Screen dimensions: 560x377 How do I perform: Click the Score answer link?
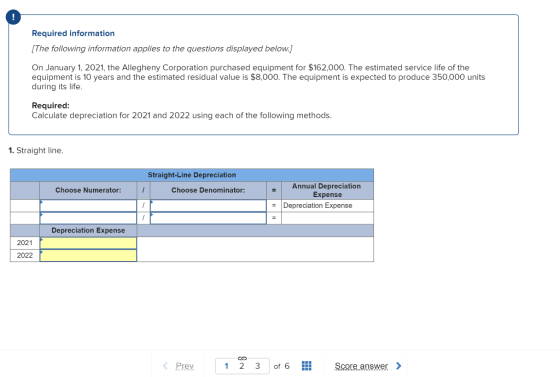[361, 366]
